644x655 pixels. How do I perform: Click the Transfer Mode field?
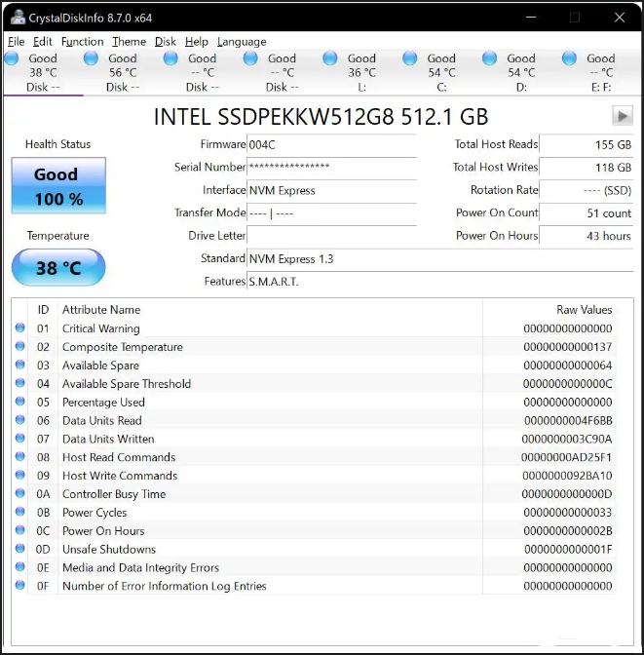(x=331, y=213)
